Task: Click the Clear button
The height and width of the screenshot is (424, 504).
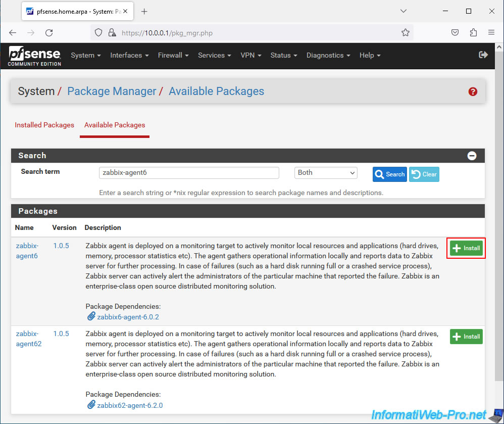Action: pyautogui.click(x=424, y=174)
